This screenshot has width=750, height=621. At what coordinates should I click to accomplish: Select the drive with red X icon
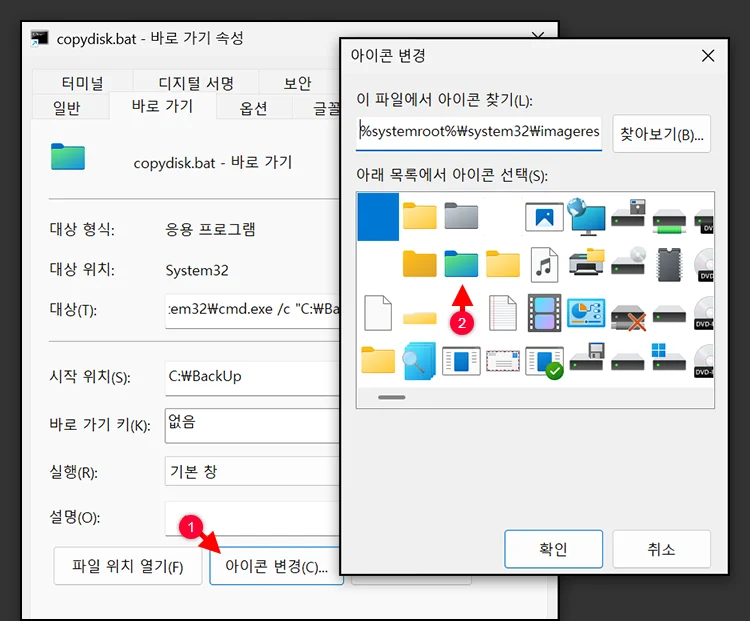click(629, 318)
